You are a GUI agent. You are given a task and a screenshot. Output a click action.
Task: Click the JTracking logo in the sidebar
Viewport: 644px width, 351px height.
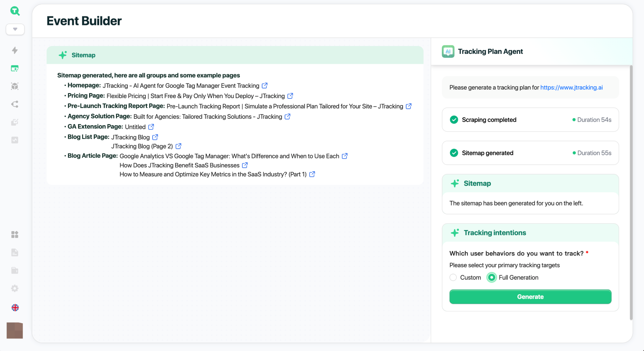[x=15, y=11]
